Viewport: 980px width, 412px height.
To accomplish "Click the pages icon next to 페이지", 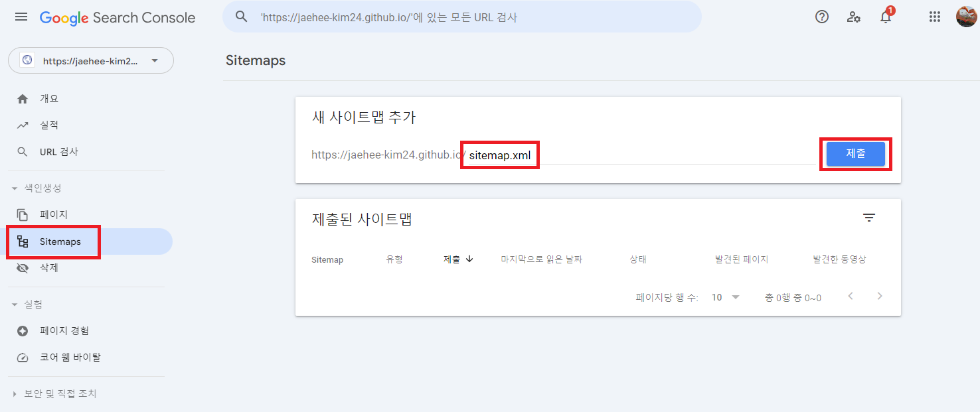I will 23,215.
